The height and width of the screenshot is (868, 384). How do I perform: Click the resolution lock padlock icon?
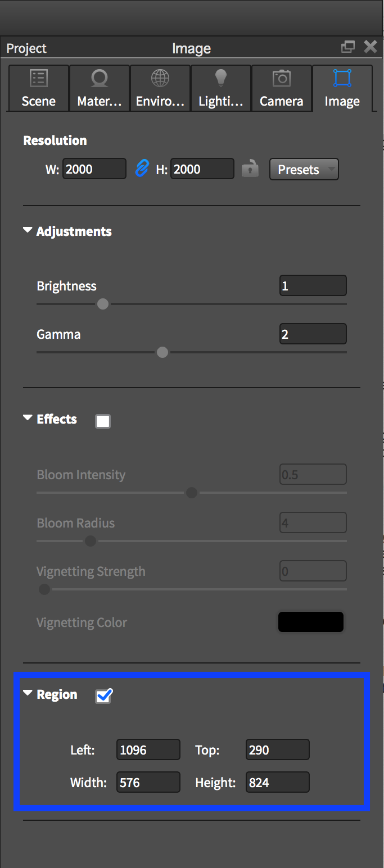(250, 168)
